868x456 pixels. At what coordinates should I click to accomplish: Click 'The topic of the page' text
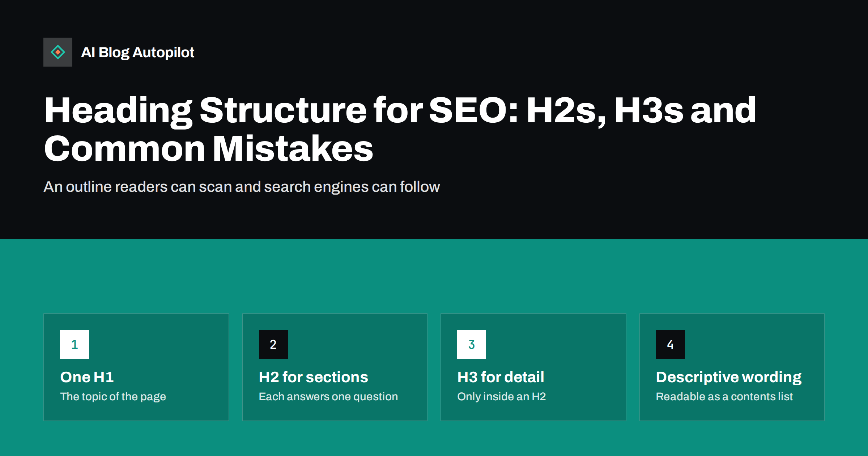tap(113, 397)
